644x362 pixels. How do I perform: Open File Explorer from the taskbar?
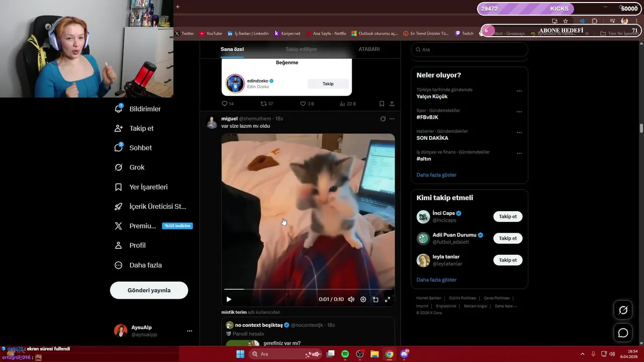[x=374, y=354]
